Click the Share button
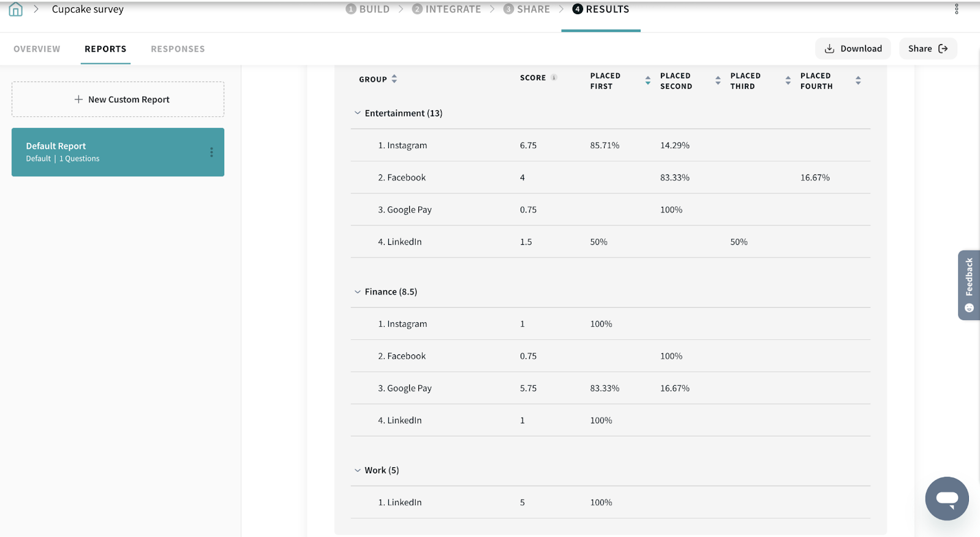Image resolution: width=980 pixels, height=537 pixels. (x=927, y=49)
